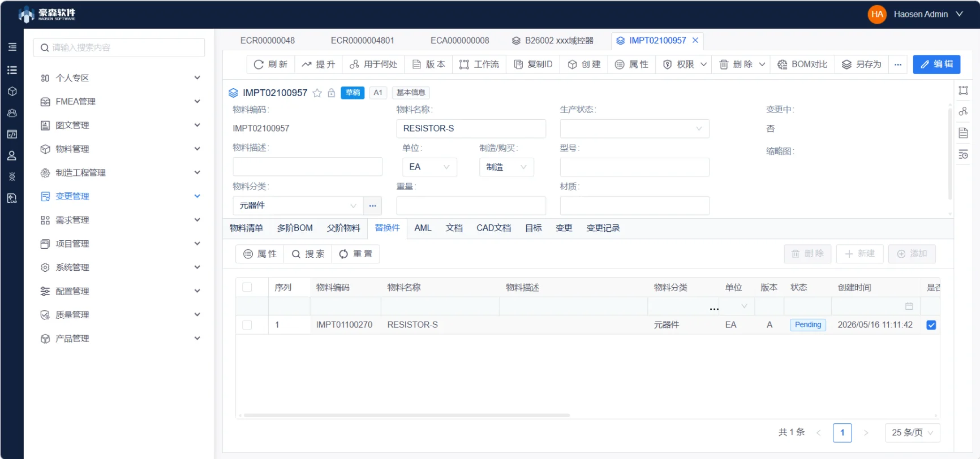Click the HA user avatar
This screenshot has height=459, width=980.
pyautogui.click(x=877, y=14)
